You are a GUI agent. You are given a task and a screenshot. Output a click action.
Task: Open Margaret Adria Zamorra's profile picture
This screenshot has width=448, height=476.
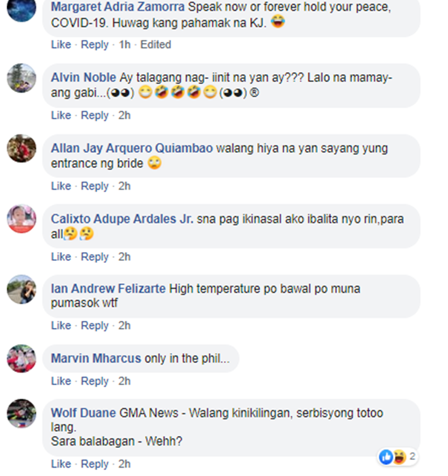[22, 9]
